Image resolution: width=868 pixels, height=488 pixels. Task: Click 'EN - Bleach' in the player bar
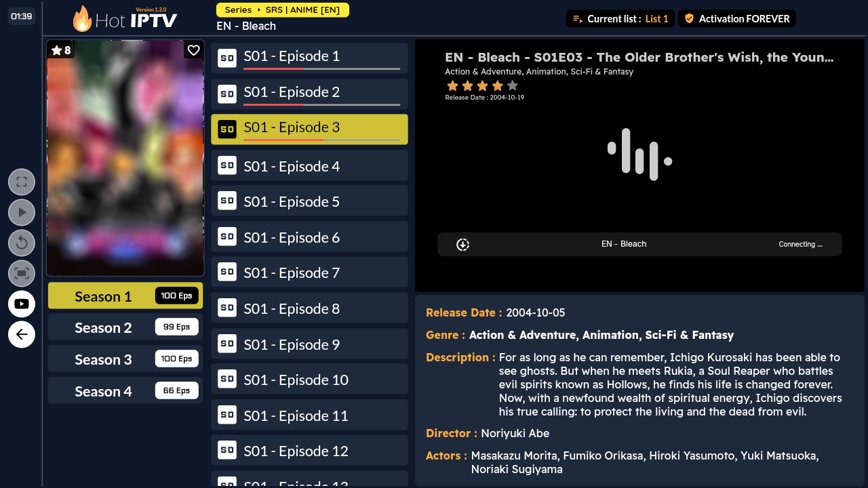coord(624,244)
